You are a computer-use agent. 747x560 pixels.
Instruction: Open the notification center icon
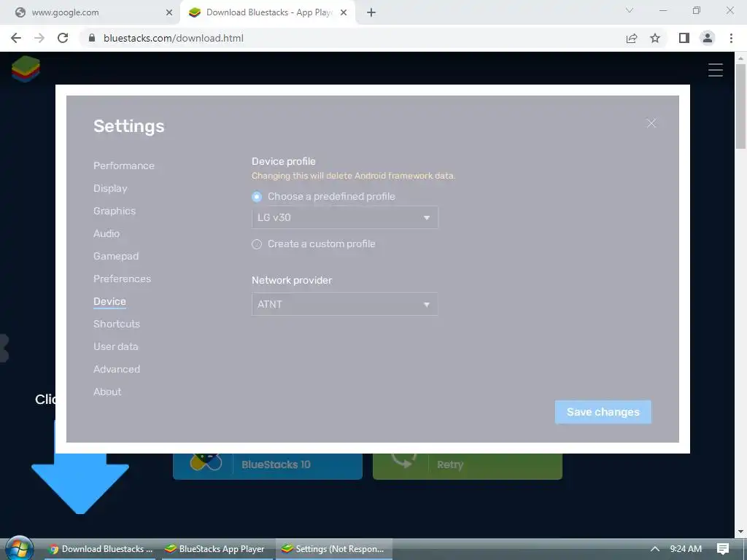click(x=723, y=549)
